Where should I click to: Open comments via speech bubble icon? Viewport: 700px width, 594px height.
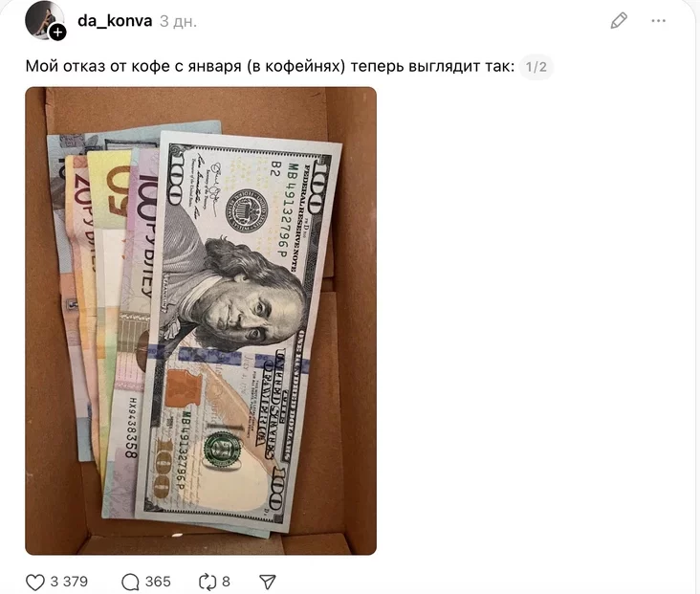[x=130, y=582]
